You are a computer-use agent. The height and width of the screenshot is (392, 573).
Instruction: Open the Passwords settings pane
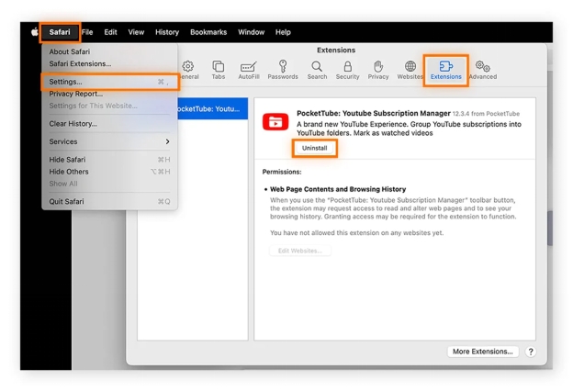283,70
